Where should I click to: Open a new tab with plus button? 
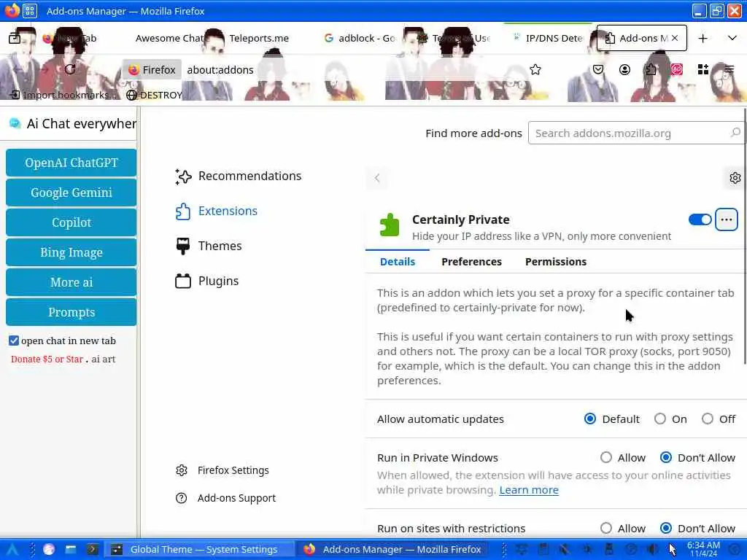point(703,38)
